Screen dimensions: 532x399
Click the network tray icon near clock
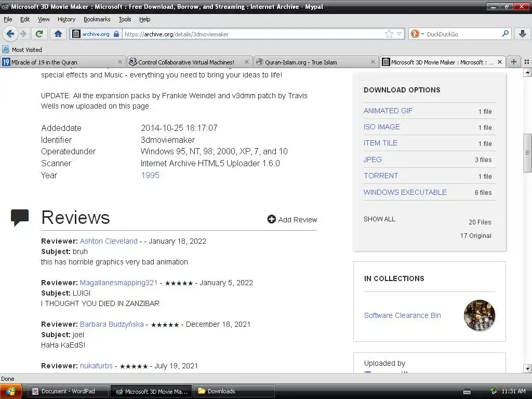pos(494,391)
